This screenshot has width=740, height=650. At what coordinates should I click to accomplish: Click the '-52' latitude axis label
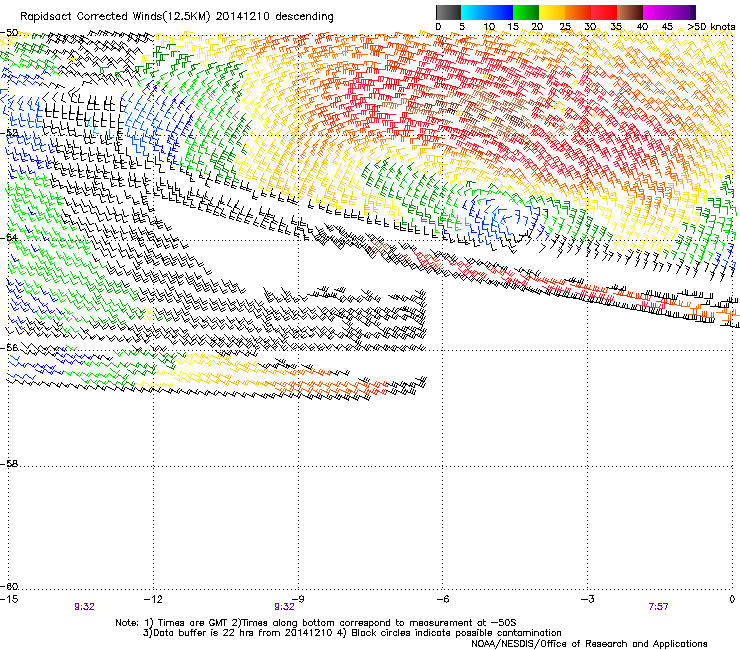[x=9, y=133]
